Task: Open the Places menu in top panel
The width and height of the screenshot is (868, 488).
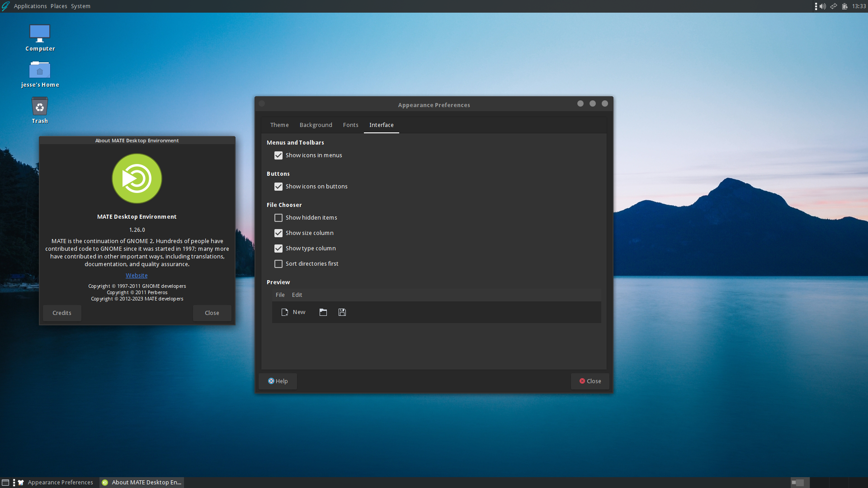Action: (x=59, y=6)
